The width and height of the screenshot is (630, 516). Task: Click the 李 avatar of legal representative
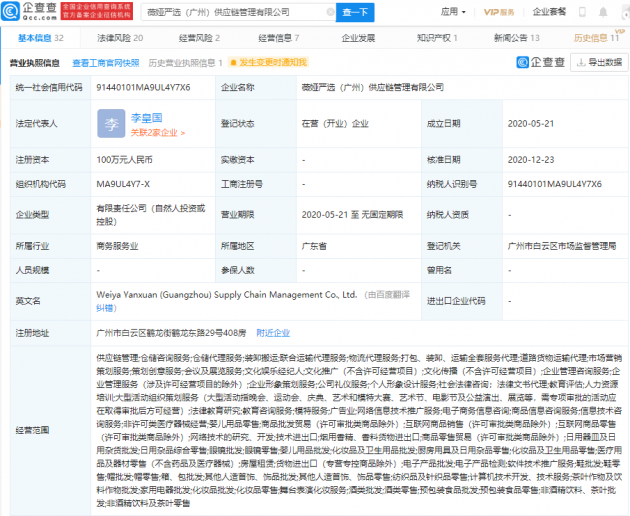(111, 124)
